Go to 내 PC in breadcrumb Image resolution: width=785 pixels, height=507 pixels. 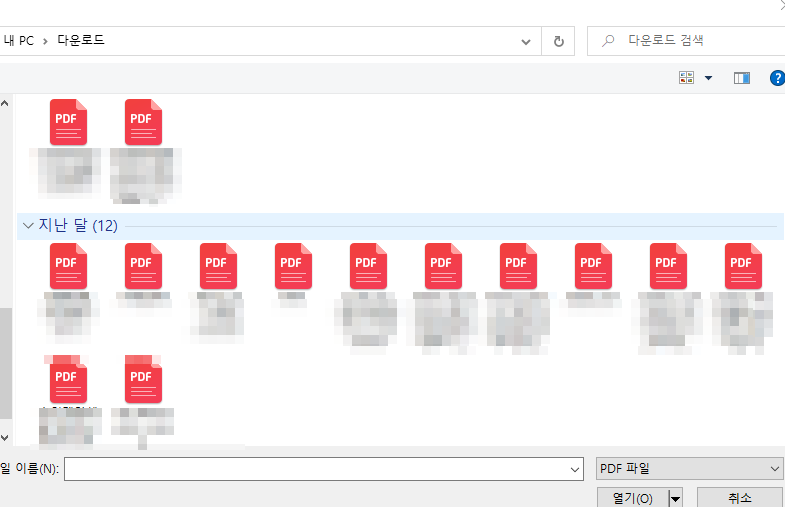pos(19,41)
